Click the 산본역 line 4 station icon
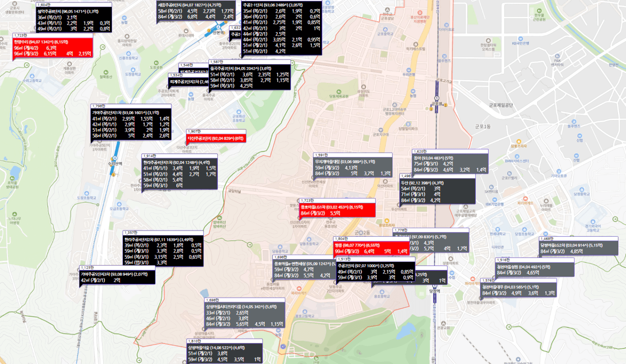 click(x=218, y=27)
